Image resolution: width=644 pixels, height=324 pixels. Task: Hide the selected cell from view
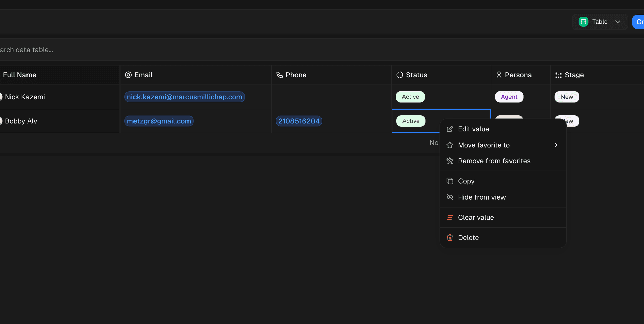[x=482, y=197]
